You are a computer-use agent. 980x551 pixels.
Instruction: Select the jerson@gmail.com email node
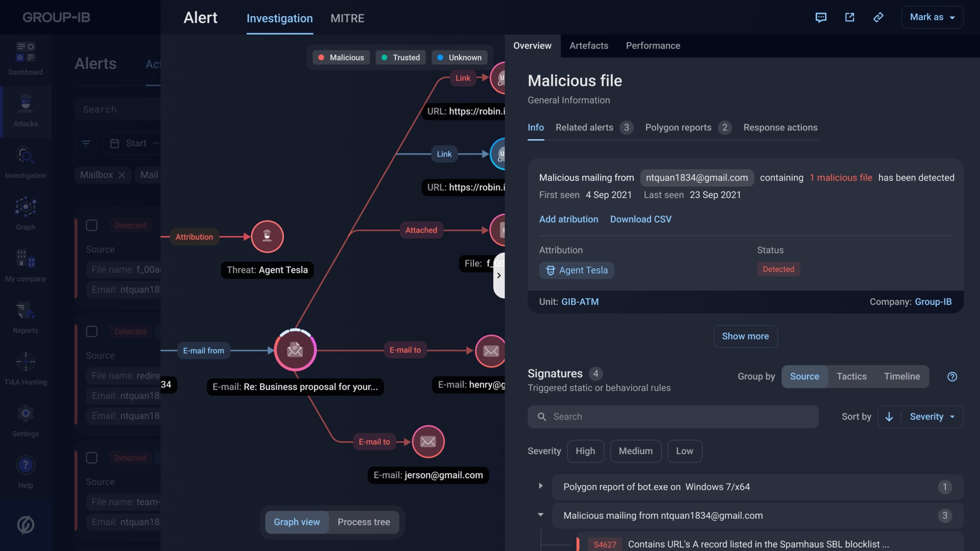pos(428,442)
